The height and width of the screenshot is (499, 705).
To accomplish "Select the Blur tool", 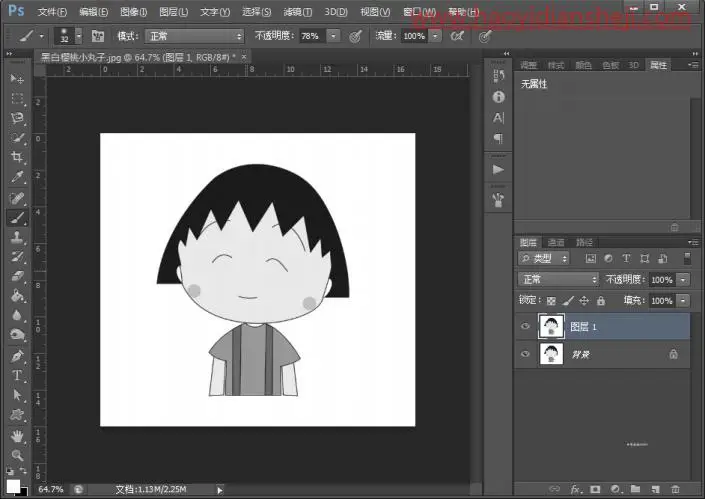I will point(17,315).
